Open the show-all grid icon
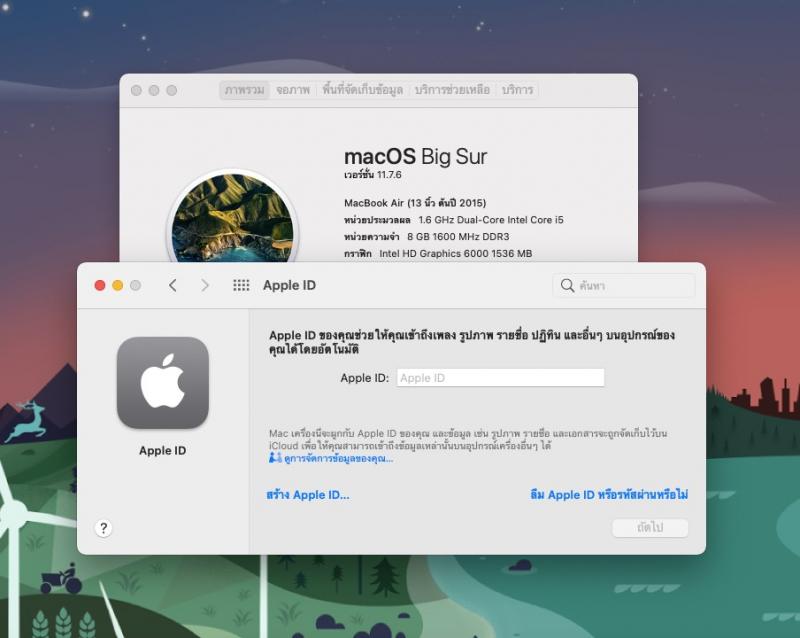 pyautogui.click(x=241, y=285)
